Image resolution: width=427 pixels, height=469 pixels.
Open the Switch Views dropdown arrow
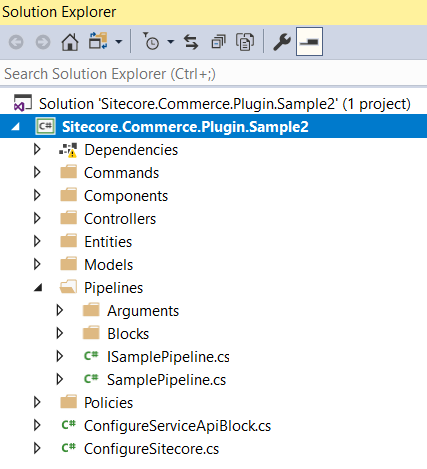[x=118, y=42]
